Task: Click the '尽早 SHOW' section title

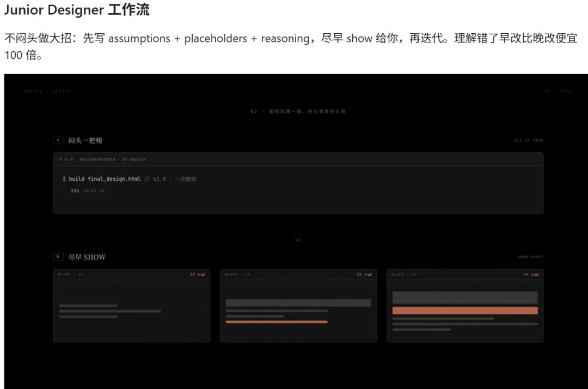Action: 87,257
